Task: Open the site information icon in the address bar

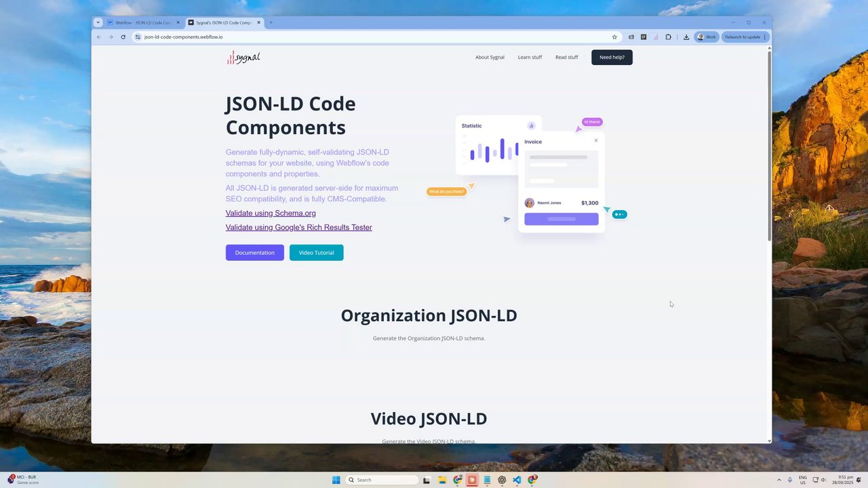Action: [x=138, y=37]
